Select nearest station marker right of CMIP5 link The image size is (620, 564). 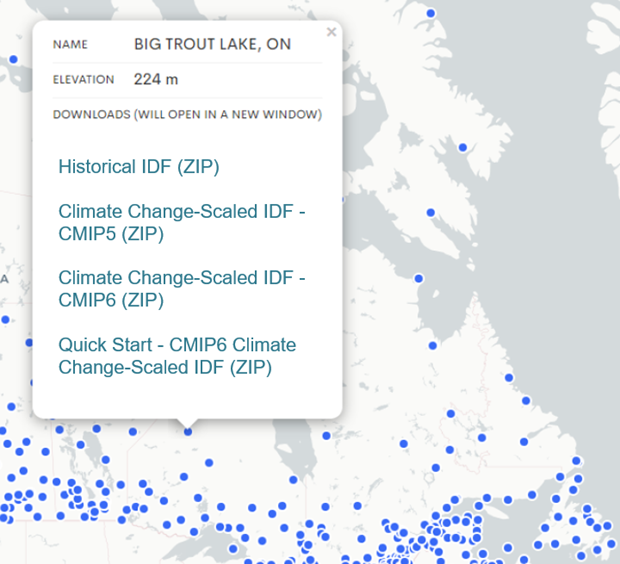(x=431, y=213)
